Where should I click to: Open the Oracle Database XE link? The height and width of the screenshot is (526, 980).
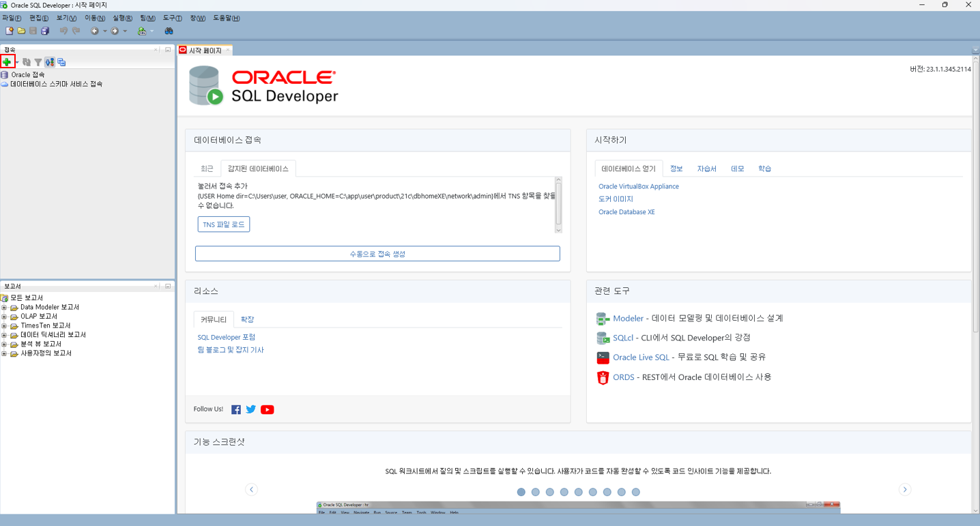pyautogui.click(x=626, y=212)
